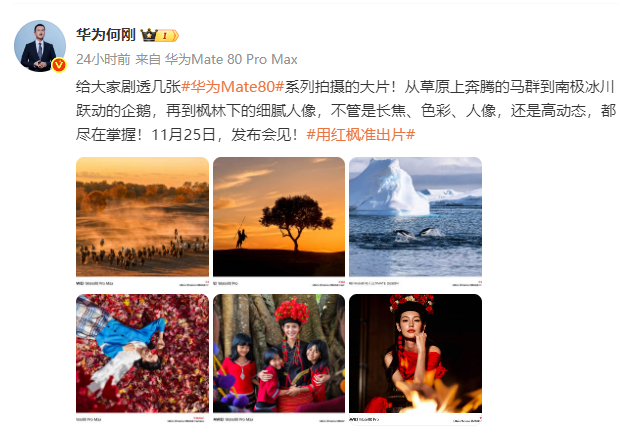Open the 24小时前 timestamp link
This screenshot has width=635, height=435.
click(x=103, y=60)
